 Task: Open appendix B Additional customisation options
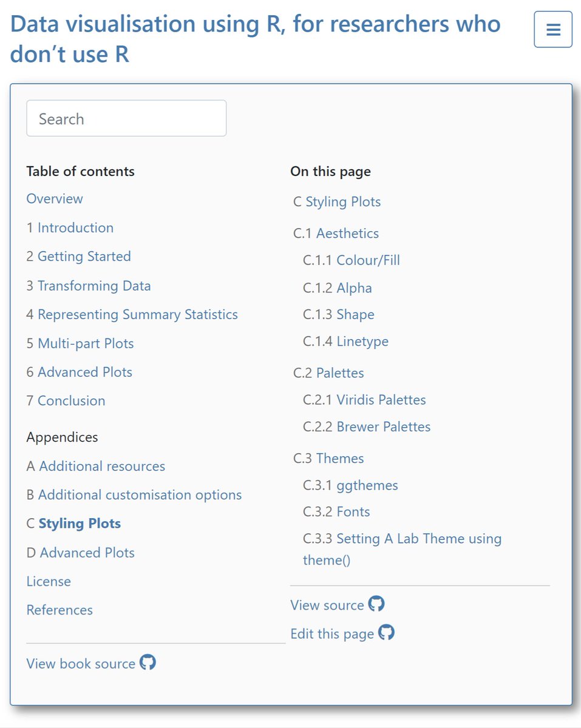point(134,495)
